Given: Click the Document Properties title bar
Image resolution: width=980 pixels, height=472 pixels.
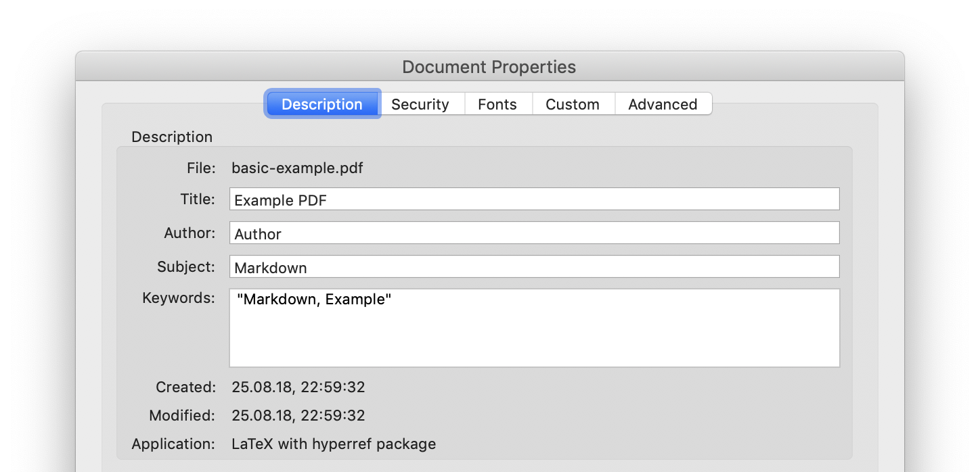Looking at the screenshot, I should tap(489, 67).
